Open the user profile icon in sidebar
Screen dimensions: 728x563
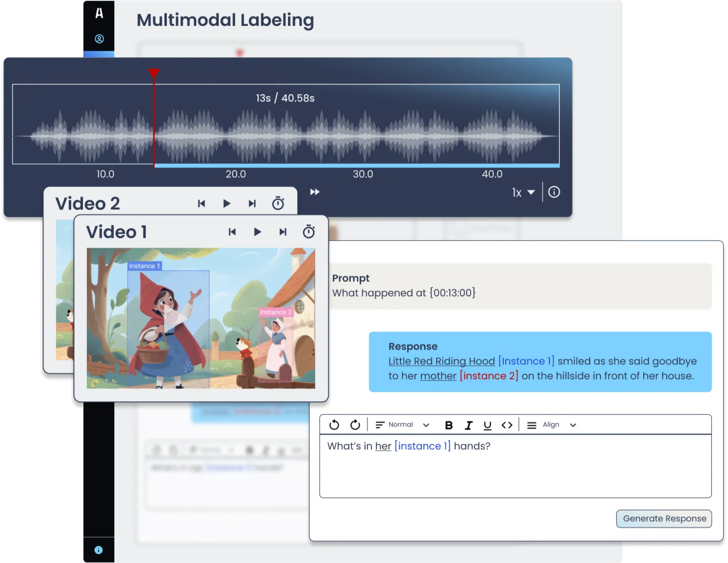pyautogui.click(x=99, y=39)
